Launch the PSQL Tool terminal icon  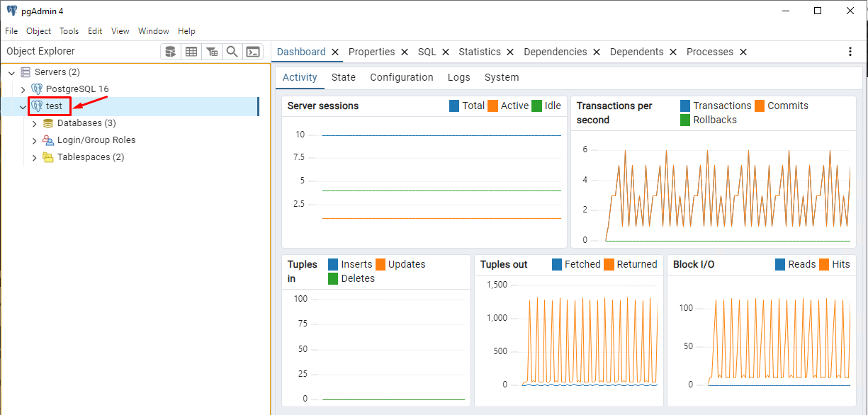[x=253, y=52]
